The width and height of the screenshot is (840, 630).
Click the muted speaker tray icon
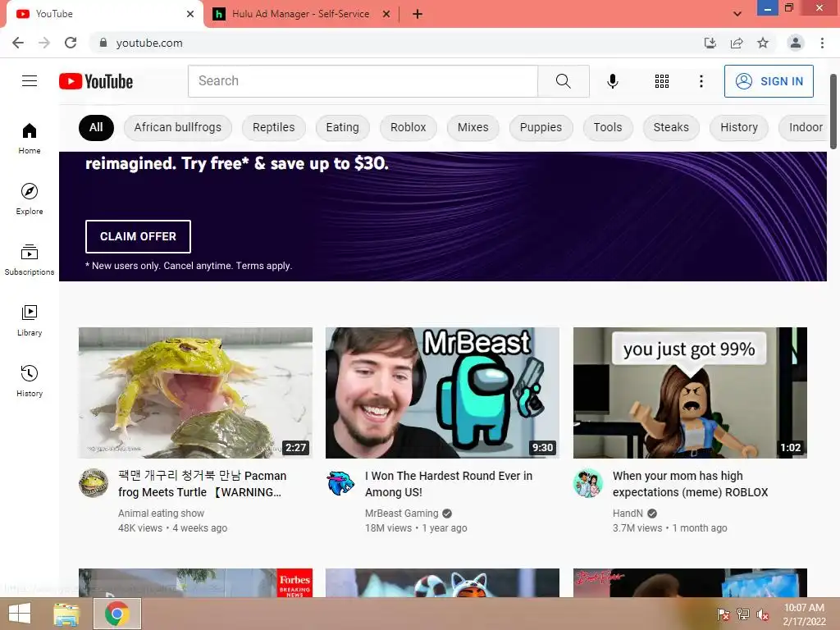[x=762, y=614]
